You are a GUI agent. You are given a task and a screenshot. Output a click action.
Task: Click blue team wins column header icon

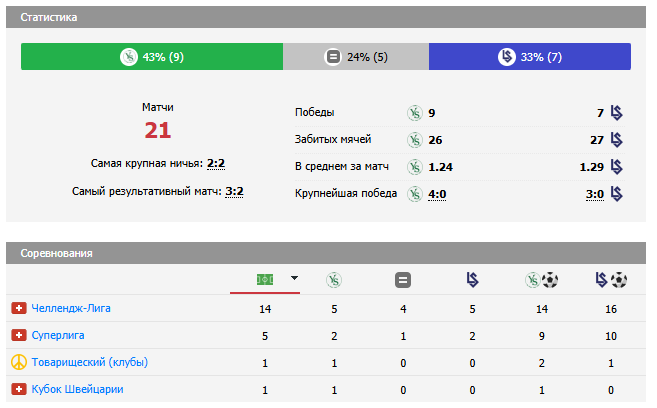(472, 280)
